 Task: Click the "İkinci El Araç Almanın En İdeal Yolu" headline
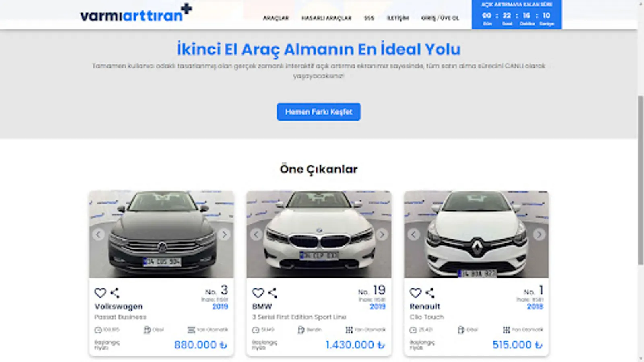pos(319,49)
